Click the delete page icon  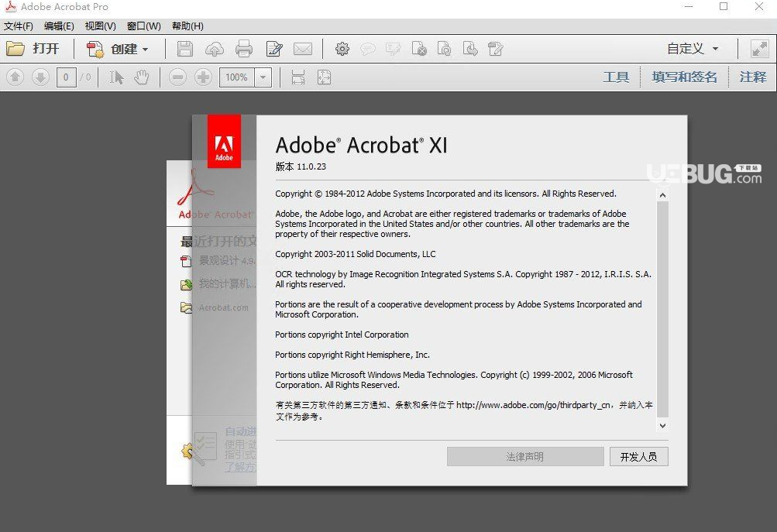pos(419,49)
